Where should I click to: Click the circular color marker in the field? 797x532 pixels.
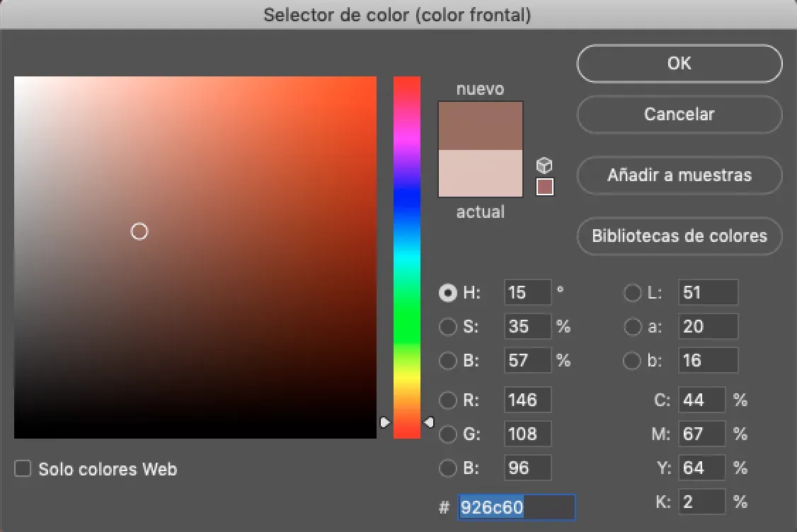139,232
